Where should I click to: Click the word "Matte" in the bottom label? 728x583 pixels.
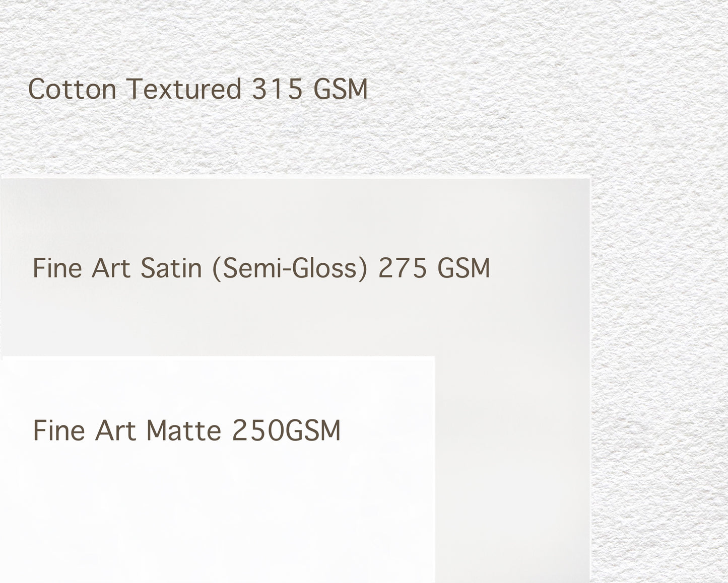pos(183,431)
